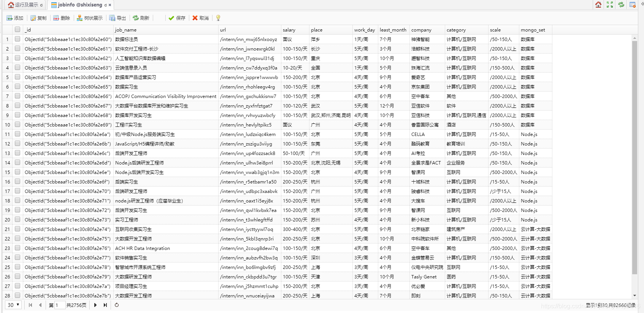The width and height of the screenshot is (644, 313).
Task: Close the jobinfo @shixiseng tab
Action: tap(110, 5)
